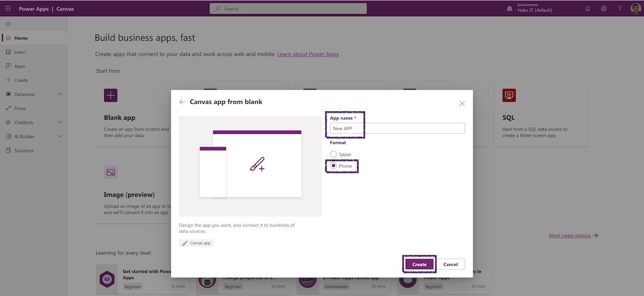Click the search magnifier icon
644x296 pixels.
(218, 9)
